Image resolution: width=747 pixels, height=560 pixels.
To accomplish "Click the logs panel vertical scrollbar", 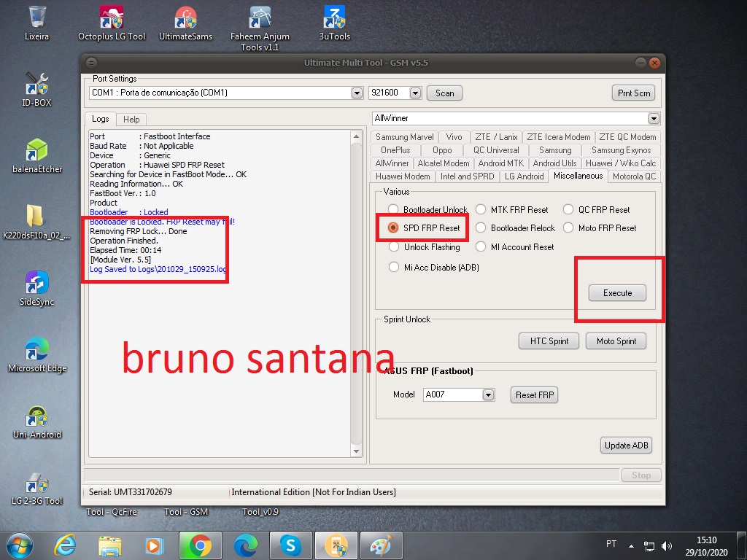I will tap(356, 294).
